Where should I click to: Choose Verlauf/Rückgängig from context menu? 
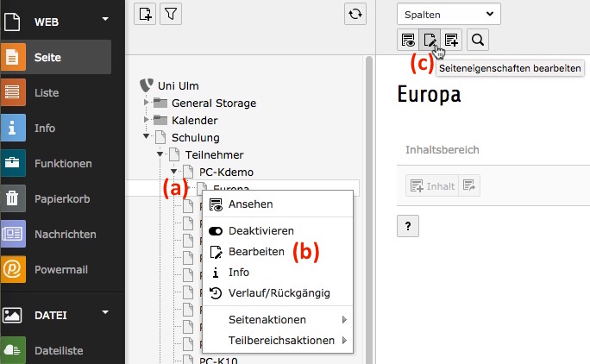278,293
